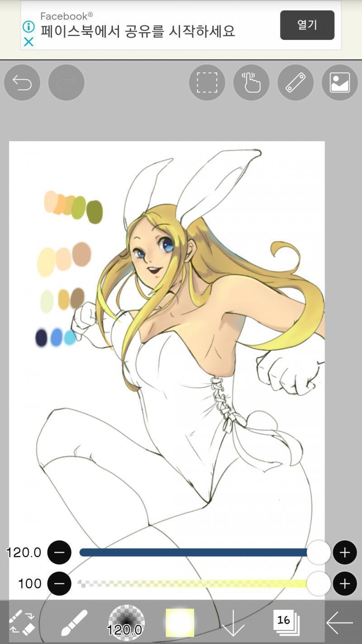Tap the redo arrow button

point(66,83)
